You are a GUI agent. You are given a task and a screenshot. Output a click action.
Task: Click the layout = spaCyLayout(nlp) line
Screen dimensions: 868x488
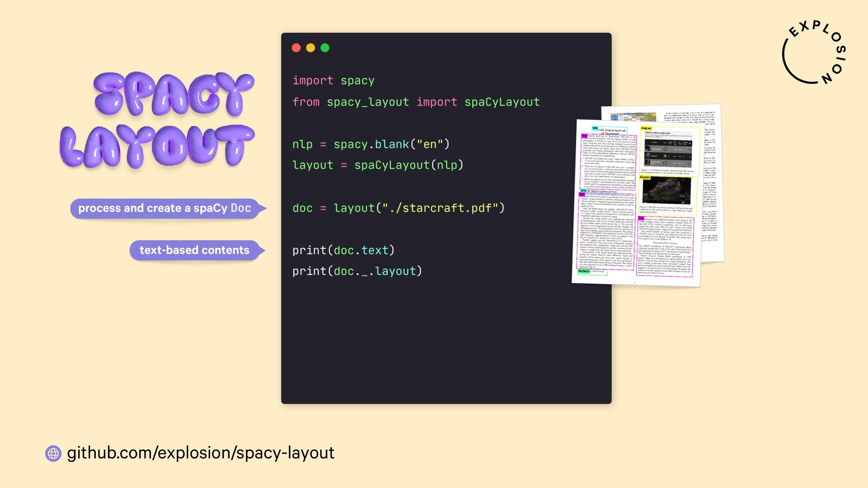(x=377, y=165)
